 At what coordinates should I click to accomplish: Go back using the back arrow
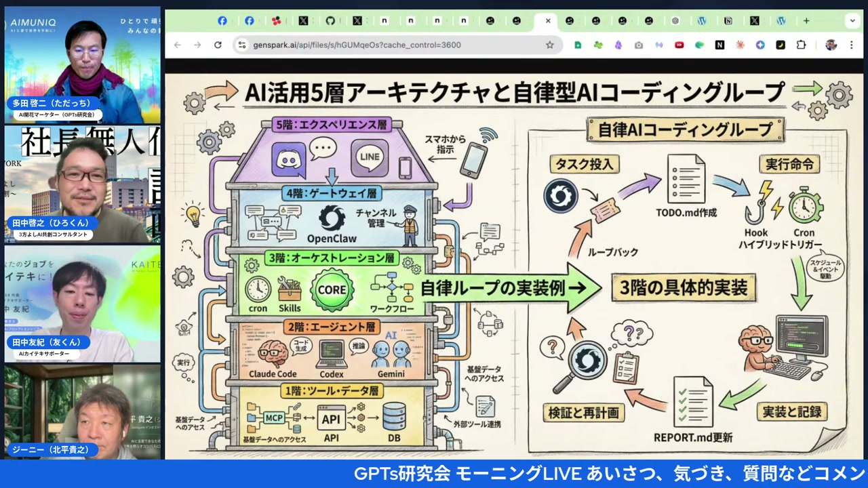click(177, 45)
